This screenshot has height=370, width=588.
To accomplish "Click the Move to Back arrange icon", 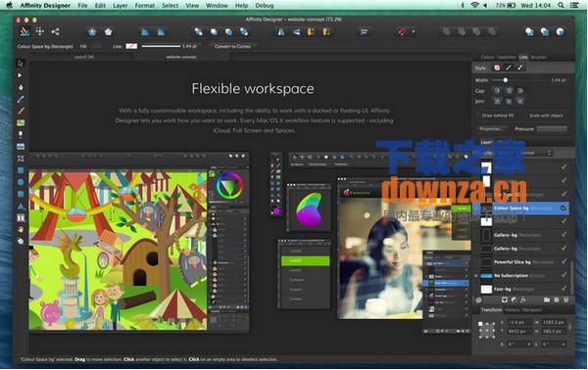I will click(x=198, y=32).
